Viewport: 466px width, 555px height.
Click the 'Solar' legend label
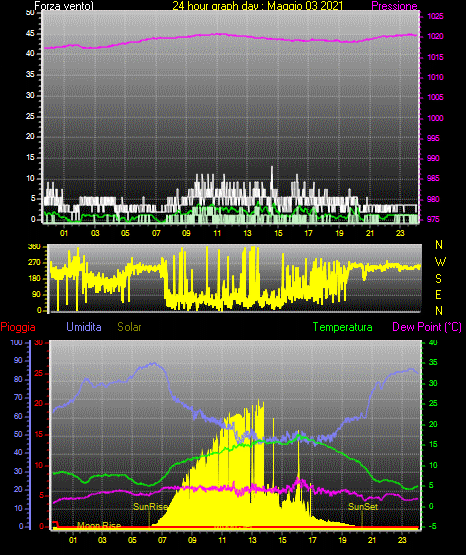[129, 327]
